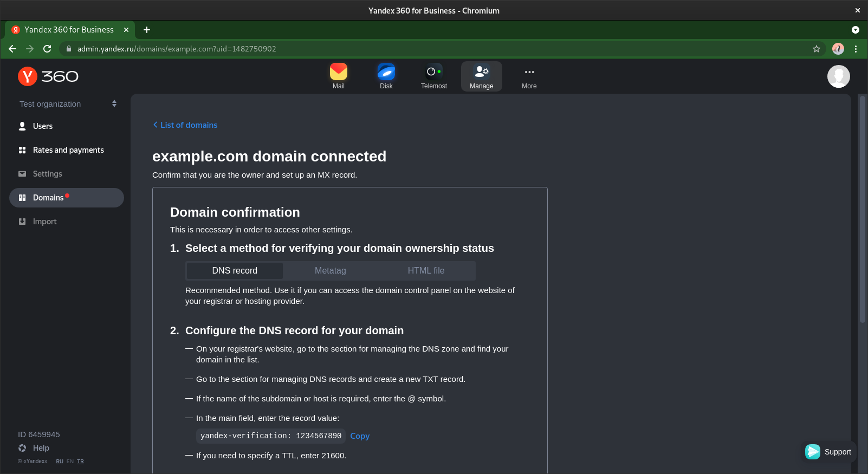The width and height of the screenshot is (868, 474).
Task: Open the tab search dropdown button
Action: click(x=856, y=30)
